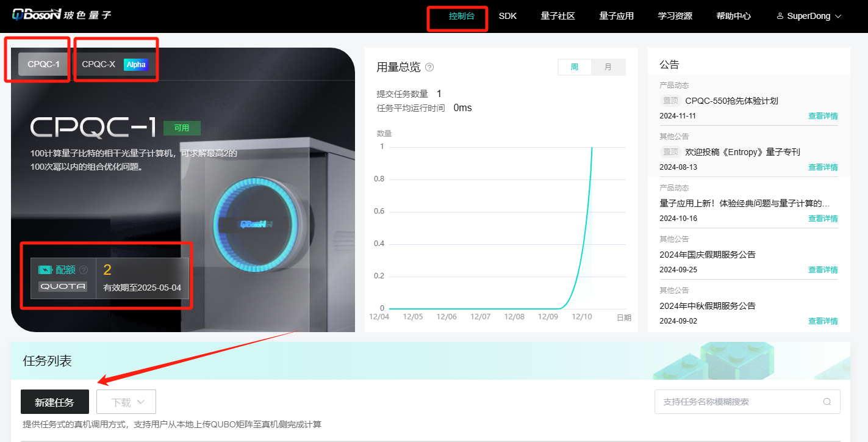Click the task name search field
The image size is (868, 442).
738,402
